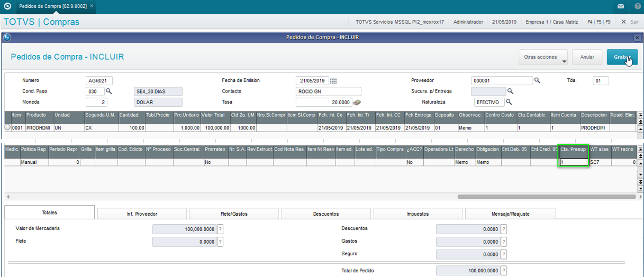
Task: Click the Cta. Presup cell with value 1
Action: click(574, 162)
